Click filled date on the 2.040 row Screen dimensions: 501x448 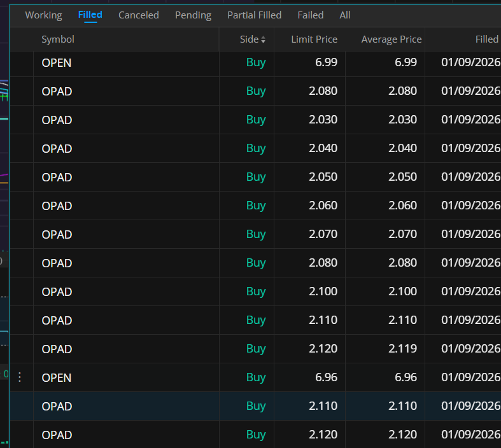[471, 148]
